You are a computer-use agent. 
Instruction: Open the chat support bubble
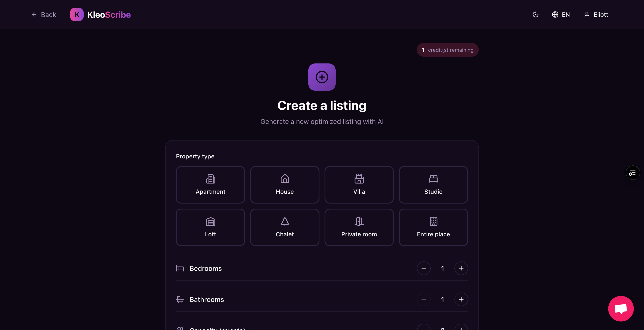[x=621, y=308]
